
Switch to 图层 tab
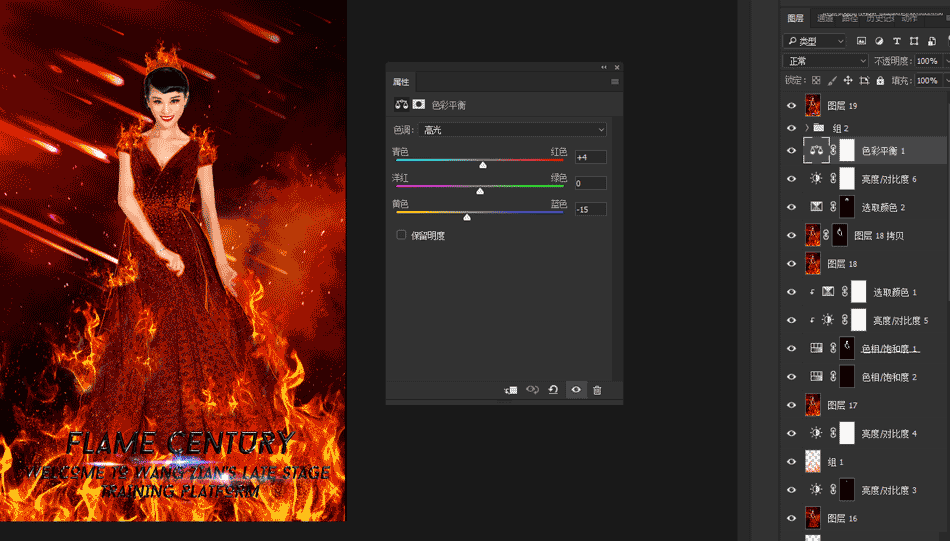click(796, 18)
